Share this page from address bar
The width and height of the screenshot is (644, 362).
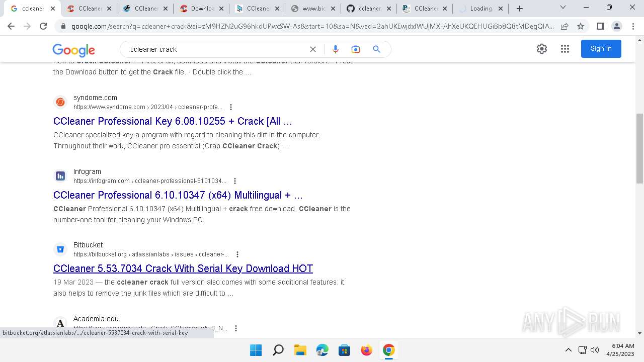pyautogui.click(x=565, y=26)
